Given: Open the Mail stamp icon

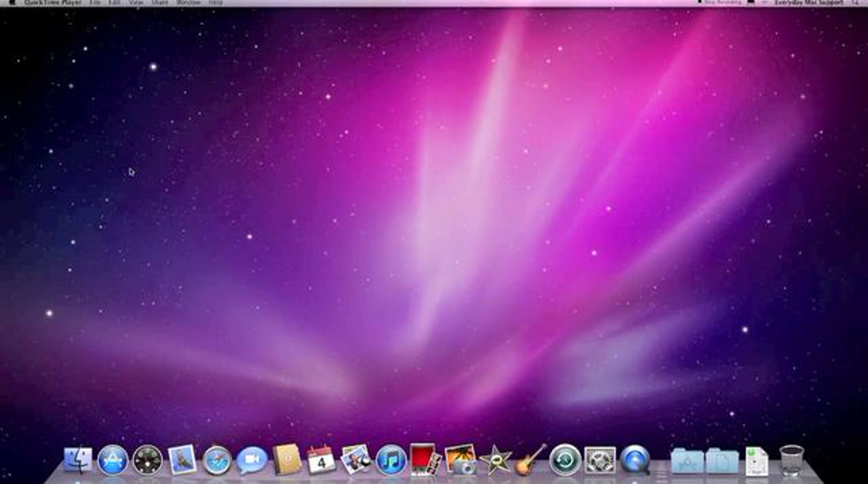Looking at the screenshot, I should [x=182, y=460].
